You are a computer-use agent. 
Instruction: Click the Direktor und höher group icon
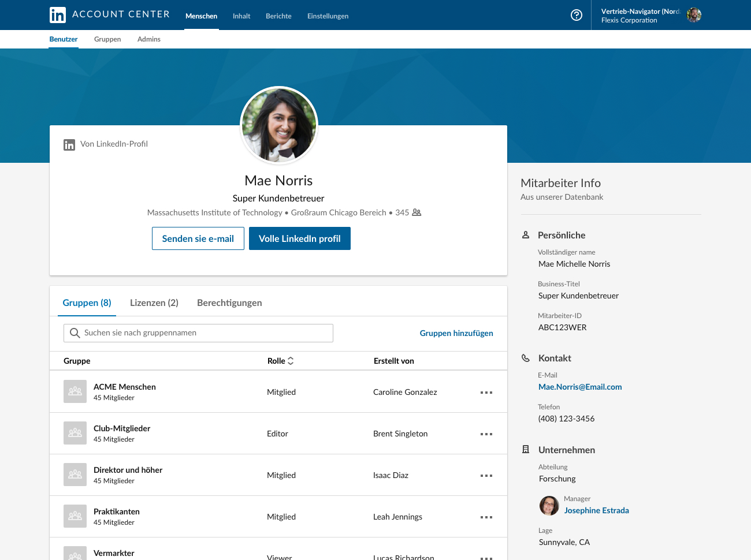tap(75, 475)
